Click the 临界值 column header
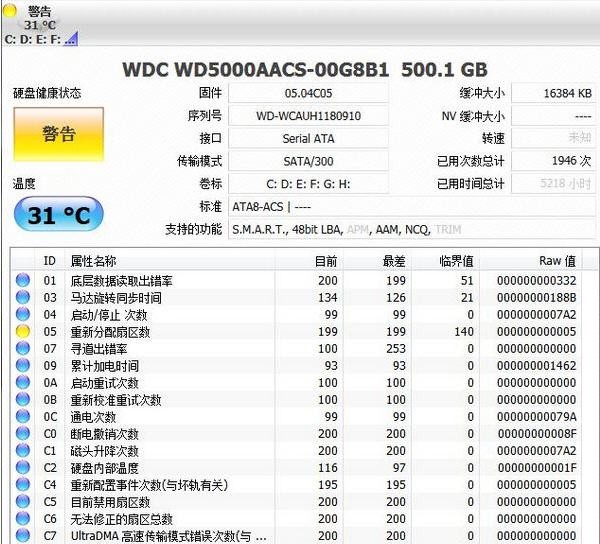The image size is (600, 544). (445, 261)
